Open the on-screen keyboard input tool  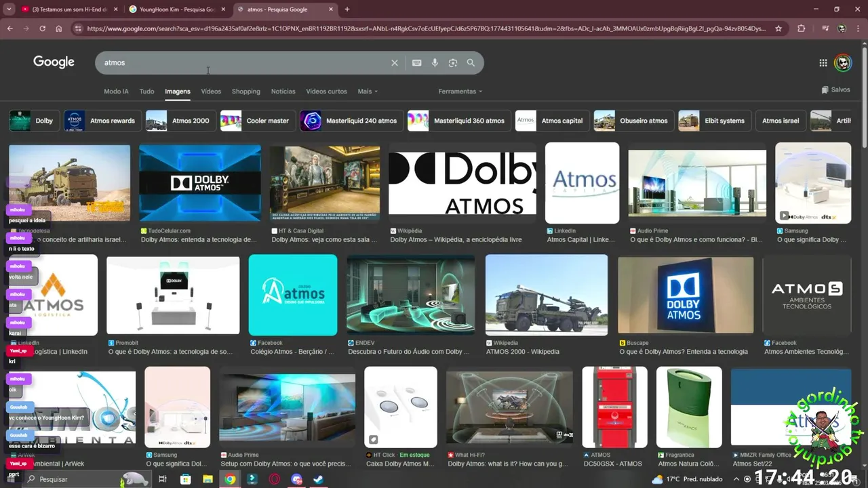[416, 63]
